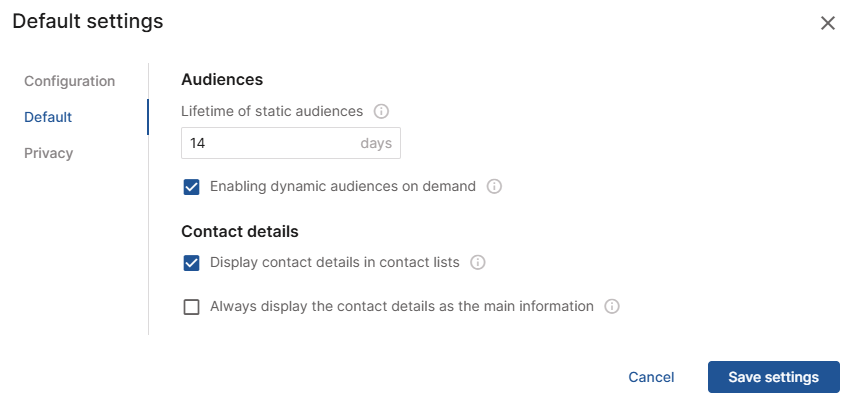Click the 'Display contact details in contact lists' text
Viewport: 846px width, 402px height.
click(335, 263)
